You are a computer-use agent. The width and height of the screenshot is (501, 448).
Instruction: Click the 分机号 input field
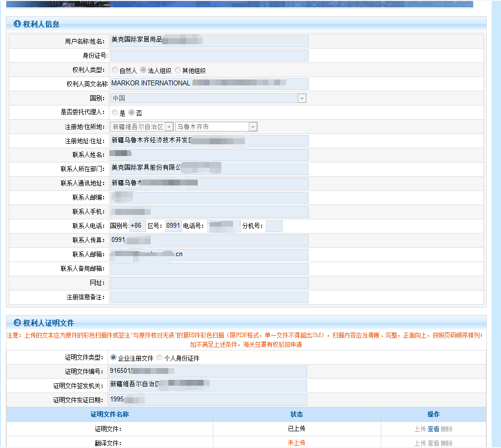(x=275, y=226)
